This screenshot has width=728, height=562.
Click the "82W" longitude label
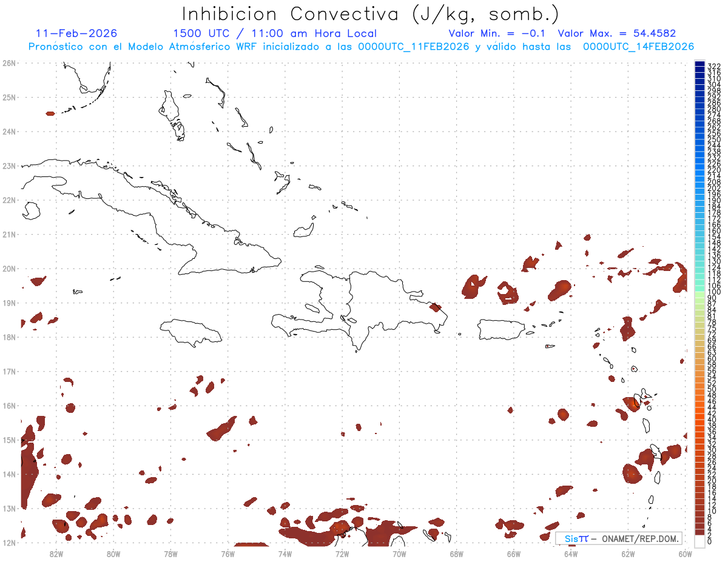pos(56,554)
